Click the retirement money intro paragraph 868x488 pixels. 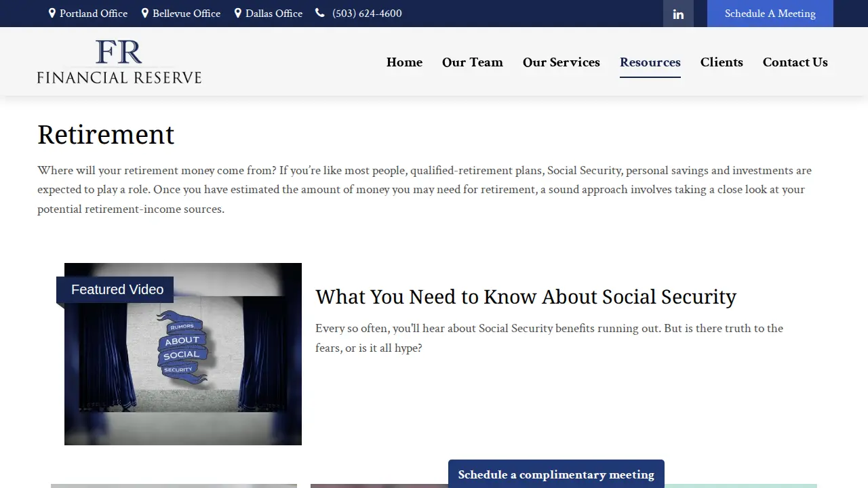click(425, 190)
